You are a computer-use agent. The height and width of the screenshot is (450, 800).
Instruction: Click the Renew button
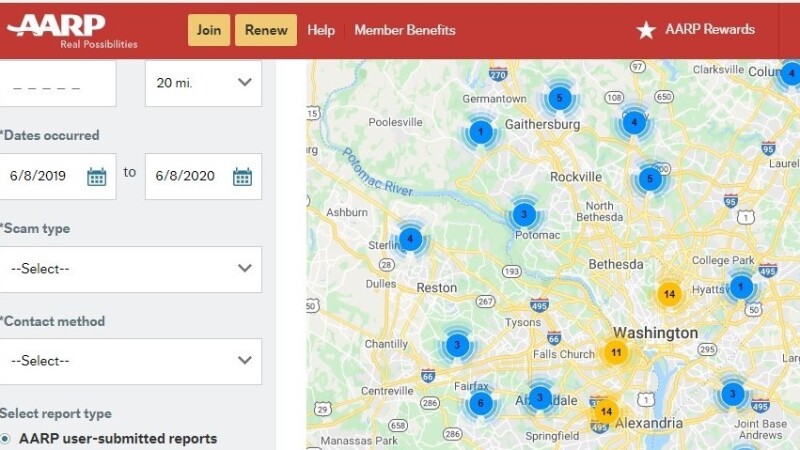point(266,30)
